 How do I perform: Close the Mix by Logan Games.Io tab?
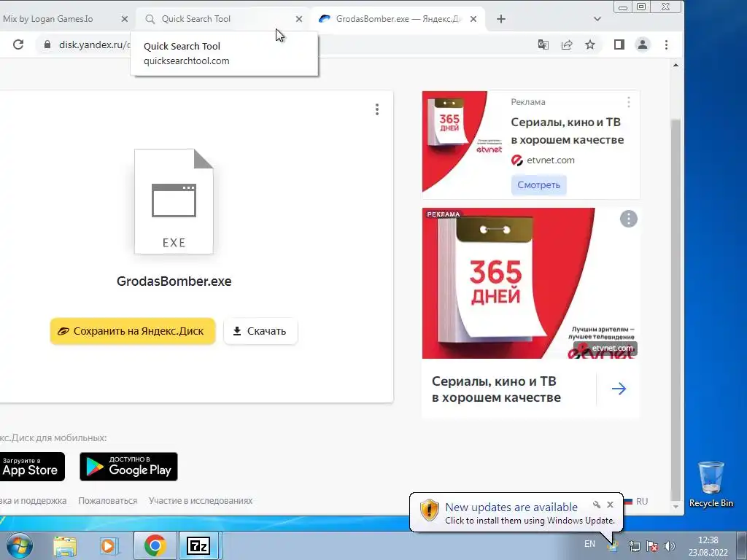(x=124, y=19)
